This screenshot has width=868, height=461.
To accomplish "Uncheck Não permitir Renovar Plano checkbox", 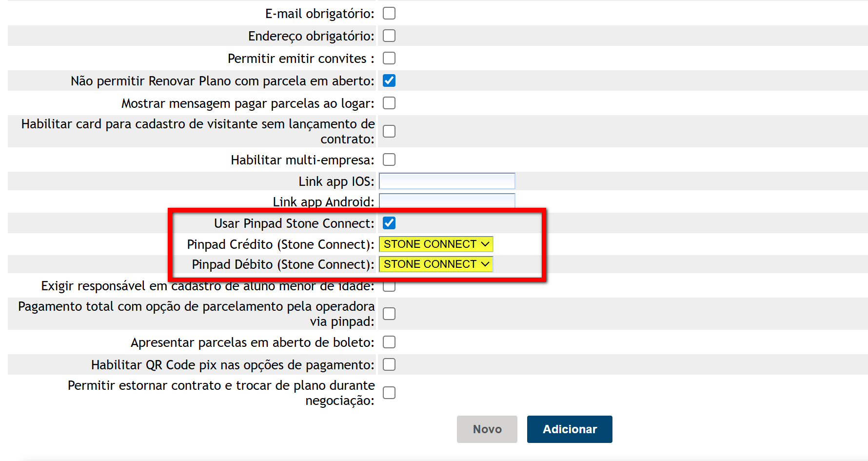I will pyautogui.click(x=389, y=80).
